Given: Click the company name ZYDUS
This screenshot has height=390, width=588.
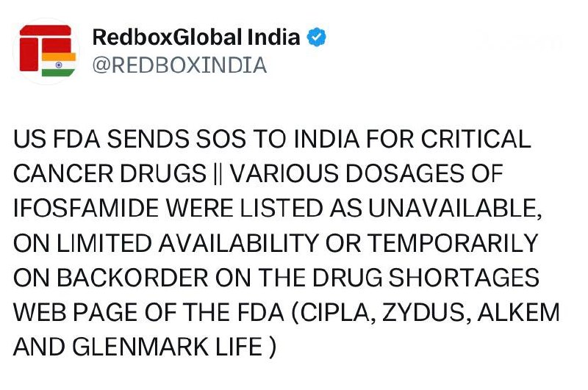Looking at the screenshot, I should (x=424, y=312).
